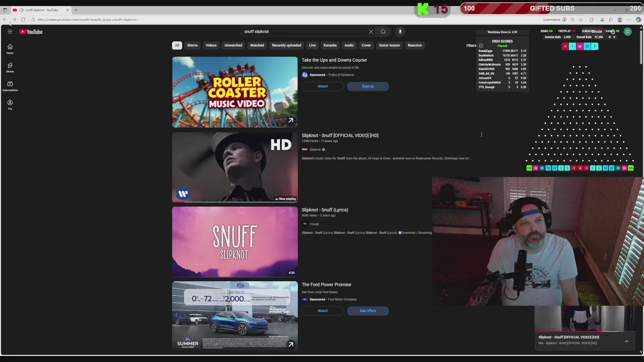Click Watch on the Ford ad
Image resolution: width=644 pixels, height=362 pixels.
[x=323, y=311]
